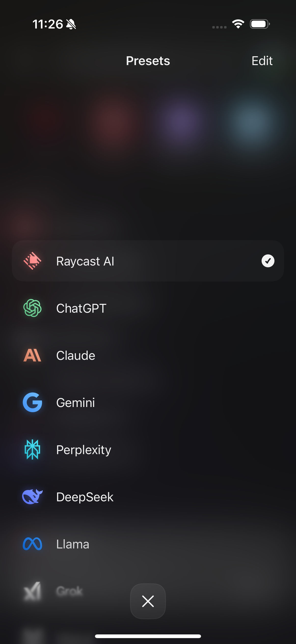Choose the Gemini preset label
Image resolution: width=296 pixels, height=644 pixels.
point(75,403)
